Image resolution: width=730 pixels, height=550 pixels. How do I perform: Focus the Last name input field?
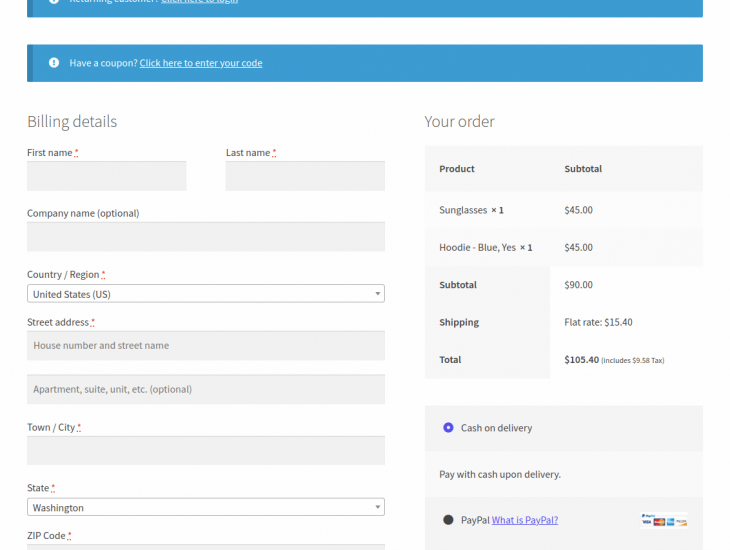pos(305,176)
